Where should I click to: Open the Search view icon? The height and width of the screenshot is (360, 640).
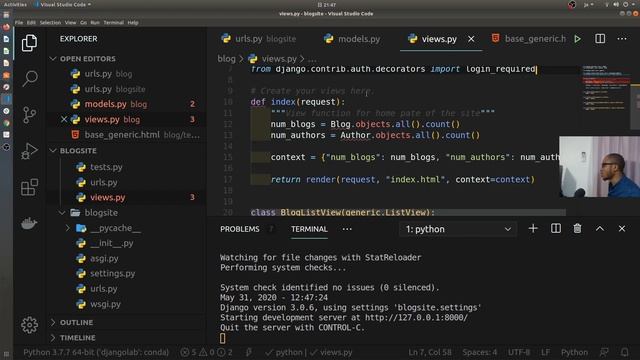[x=29, y=78]
